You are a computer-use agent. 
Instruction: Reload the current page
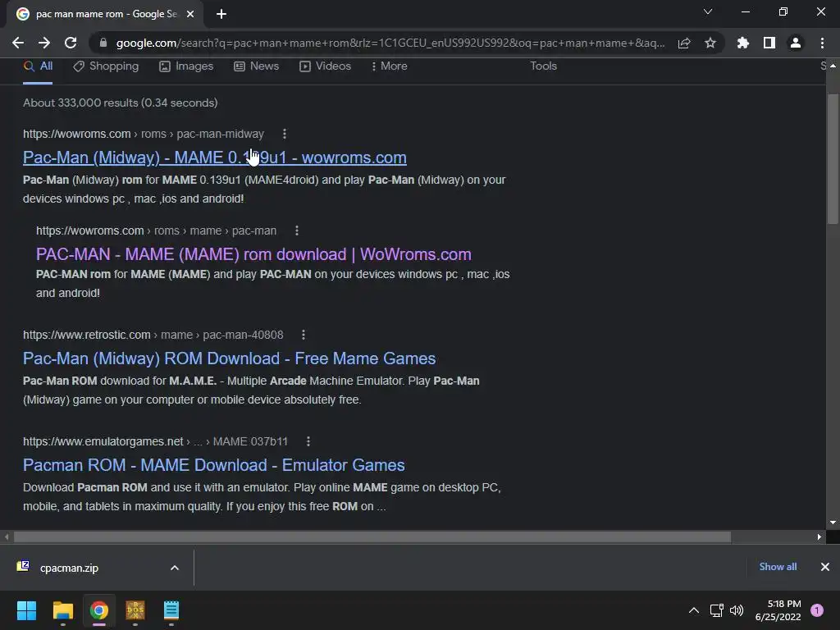click(71, 43)
